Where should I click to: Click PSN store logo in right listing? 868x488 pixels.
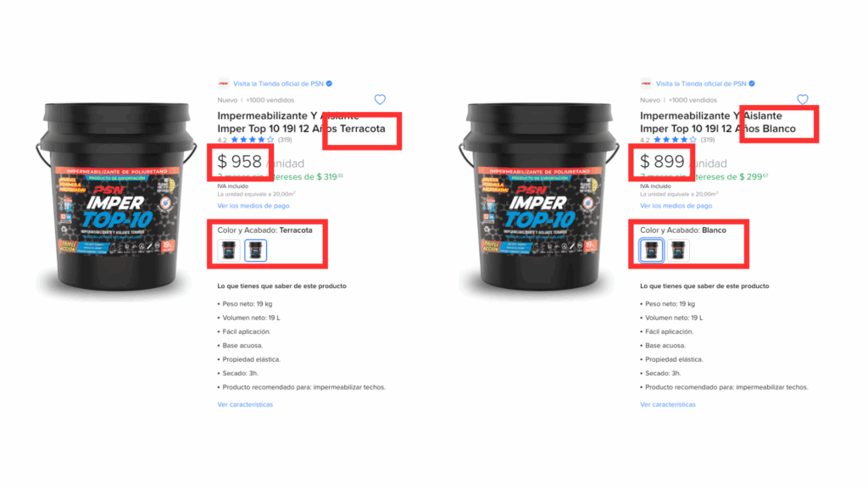pyautogui.click(x=646, y=84)
